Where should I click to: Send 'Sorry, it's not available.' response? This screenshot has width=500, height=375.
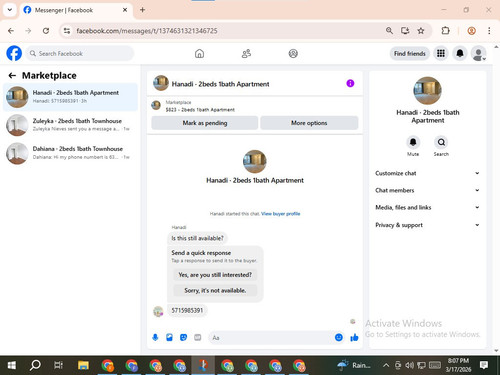point(215,290)
